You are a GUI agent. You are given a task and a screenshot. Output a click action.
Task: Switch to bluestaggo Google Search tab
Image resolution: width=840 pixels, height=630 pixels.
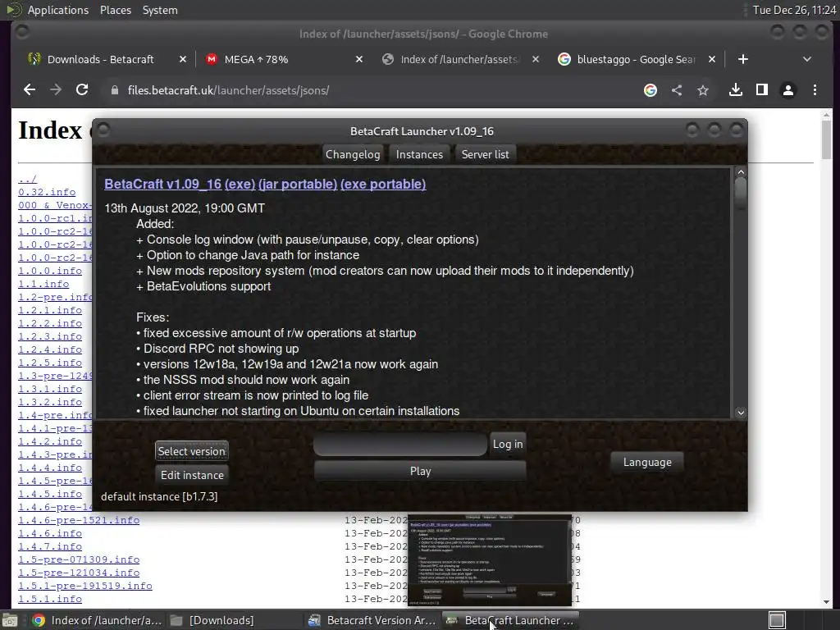[x=635, y=59]
